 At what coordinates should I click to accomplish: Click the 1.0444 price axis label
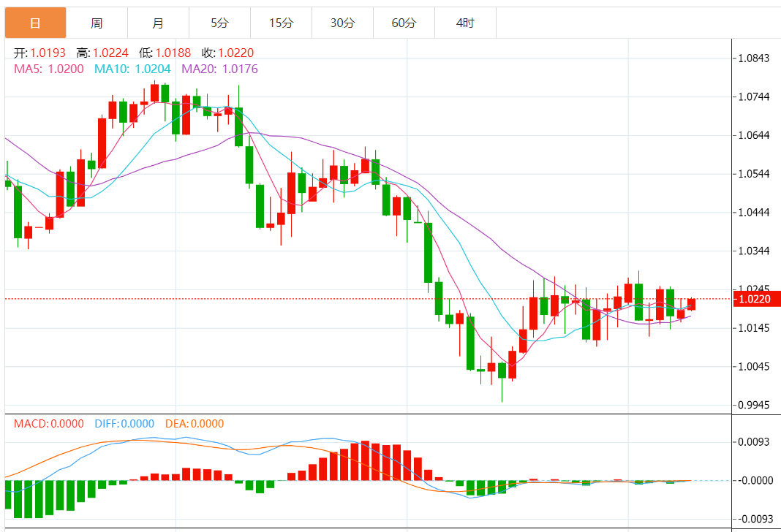[754, 213]
